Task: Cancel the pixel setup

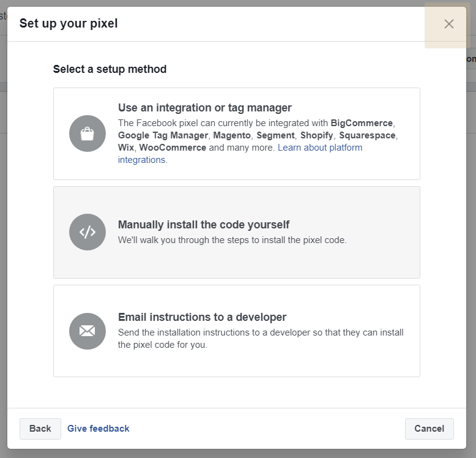Action: pyautogui.click(x=430, y=429)
